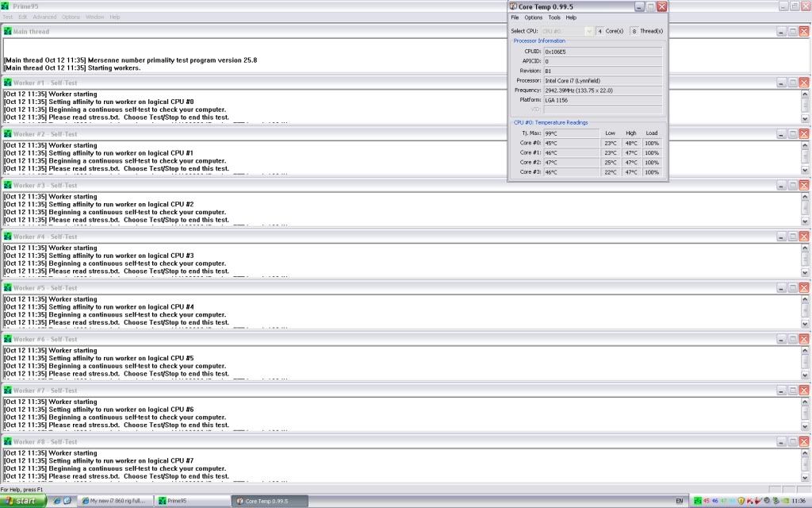812x508 pixels.
Task: Click the Worker #3 - Self-Test window icon
Action: point(7,185)
